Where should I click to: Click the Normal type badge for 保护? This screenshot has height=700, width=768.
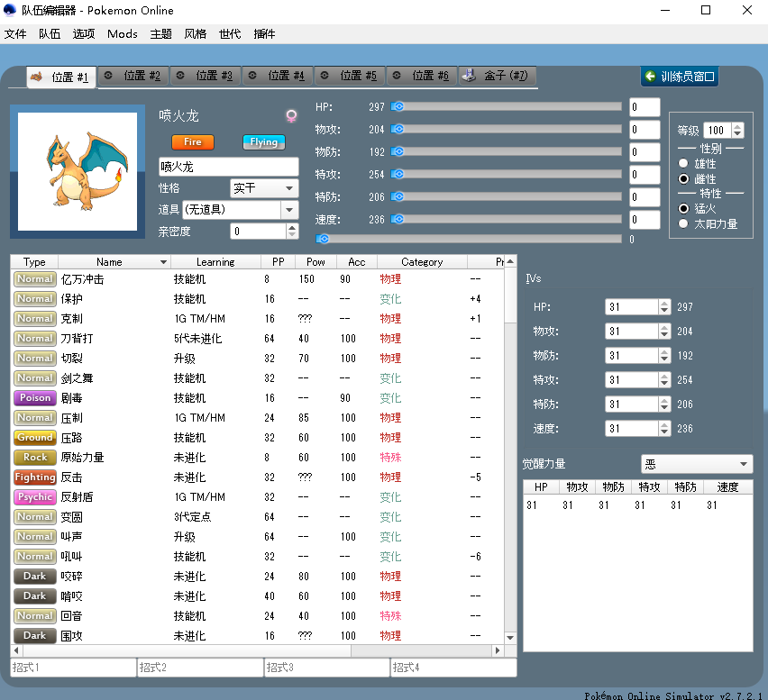(35, 298)
